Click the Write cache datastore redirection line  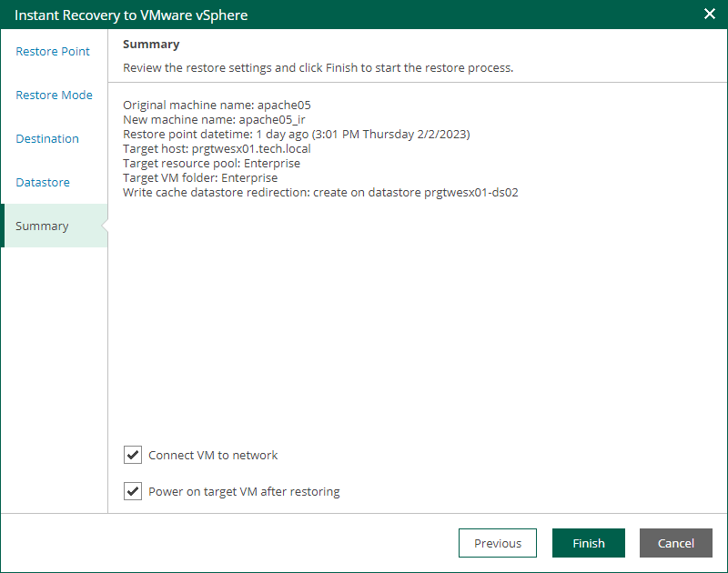(320, 193)
